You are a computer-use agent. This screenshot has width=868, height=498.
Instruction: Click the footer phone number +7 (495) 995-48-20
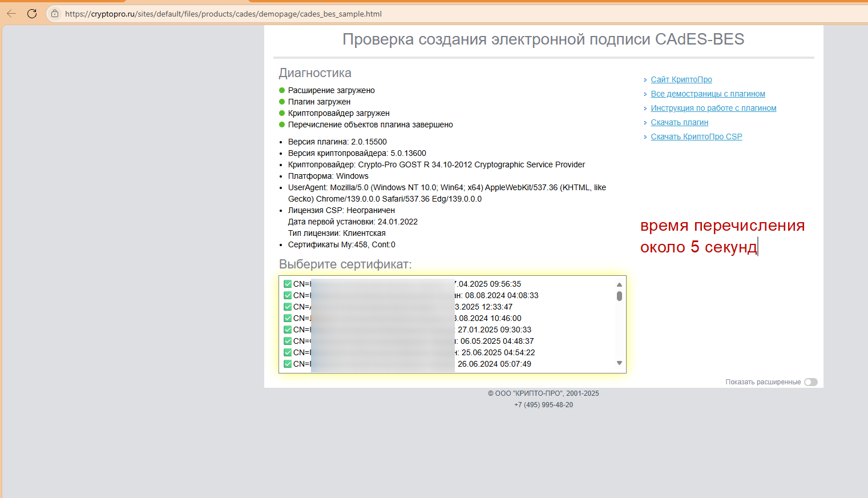click(543, 405)
